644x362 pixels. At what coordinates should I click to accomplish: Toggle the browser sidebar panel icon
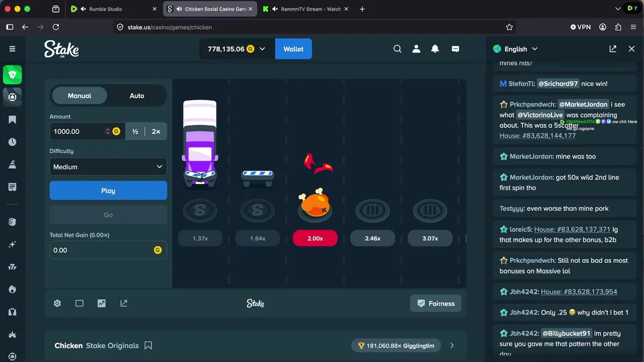[10, 27]
